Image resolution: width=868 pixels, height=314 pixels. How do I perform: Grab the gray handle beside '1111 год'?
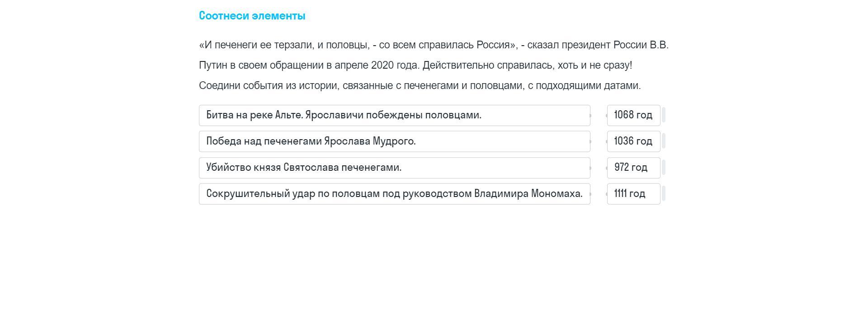click(664, 194)
